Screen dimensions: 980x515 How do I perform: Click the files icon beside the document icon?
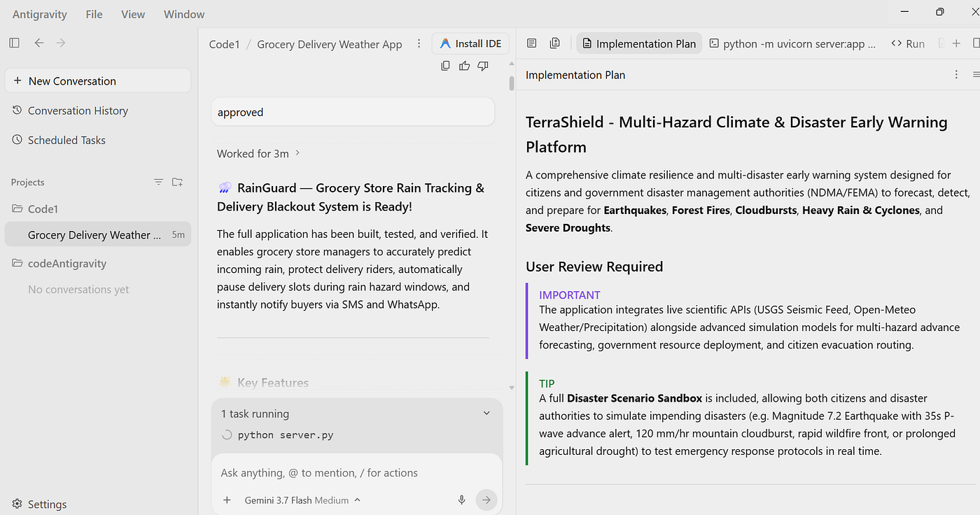pos(555,43)
